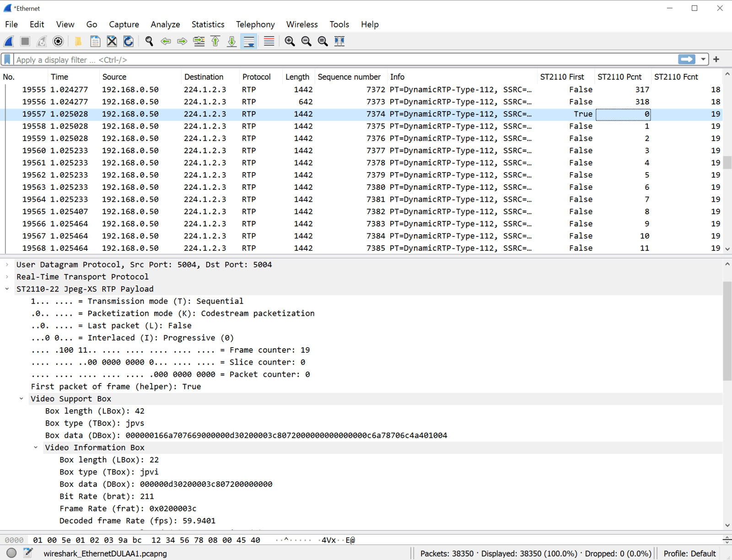Click the display filter input field
Screen dimensions: 732x560
click(x=343, y=59)
